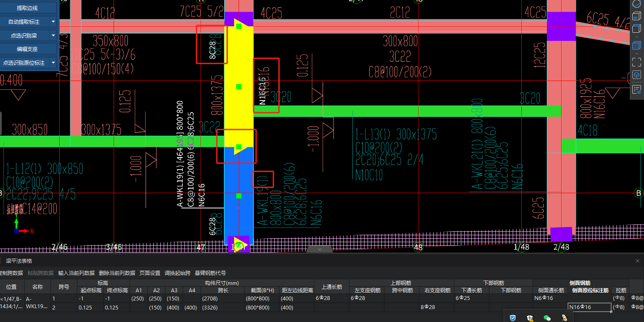
Task: Click the local 3D dashed cube icon
Action: tap(636, 75)
